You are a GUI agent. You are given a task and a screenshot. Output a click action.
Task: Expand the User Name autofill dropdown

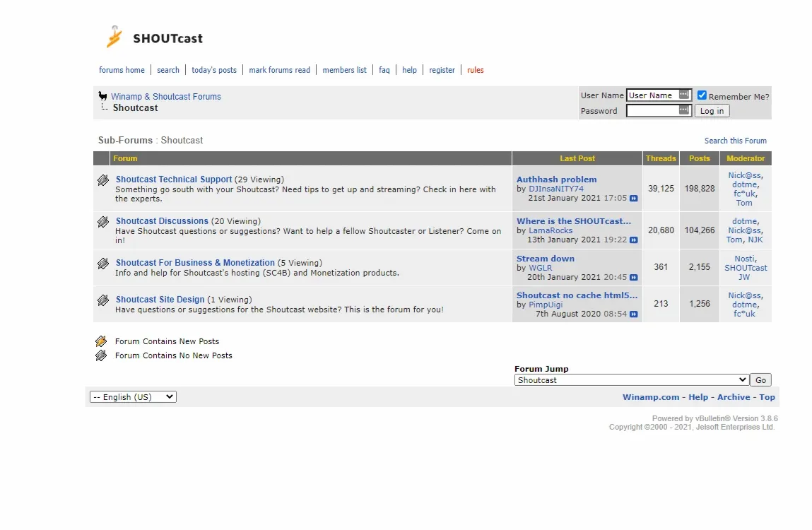tap(685, 94)
